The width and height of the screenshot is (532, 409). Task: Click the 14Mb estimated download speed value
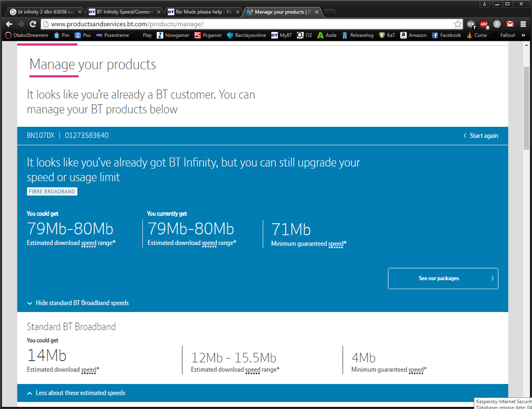tap(47, 355)
